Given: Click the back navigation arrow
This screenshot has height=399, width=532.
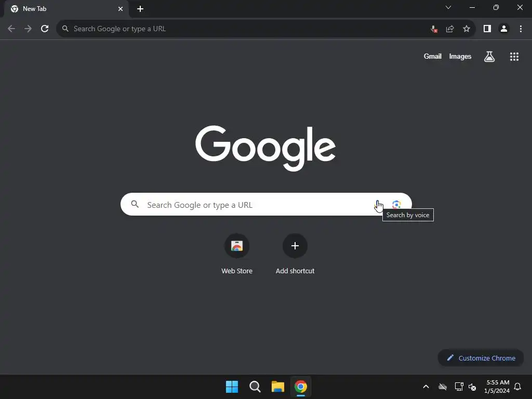Looking at the screenshot, I should tap(11, 29).
